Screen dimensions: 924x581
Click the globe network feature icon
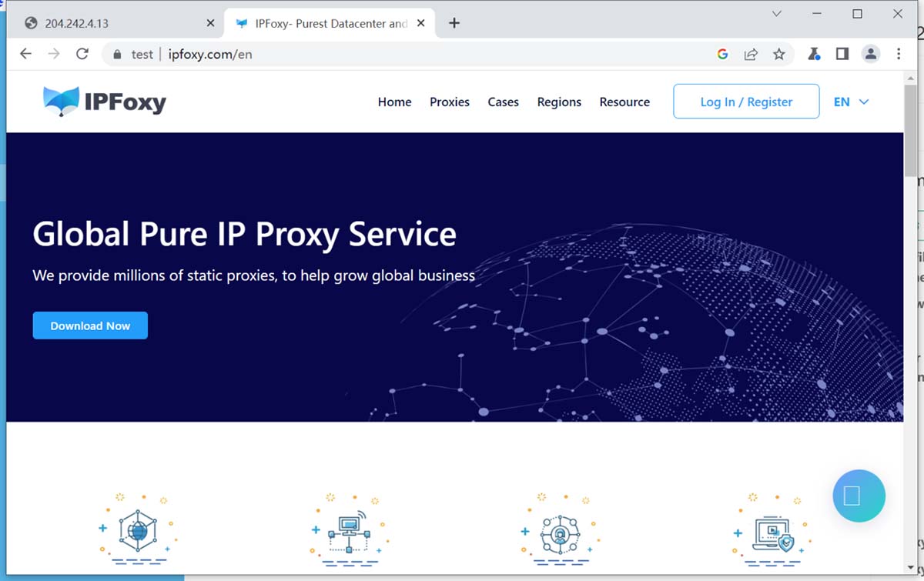pyautogui.click(x=138, y=531)
